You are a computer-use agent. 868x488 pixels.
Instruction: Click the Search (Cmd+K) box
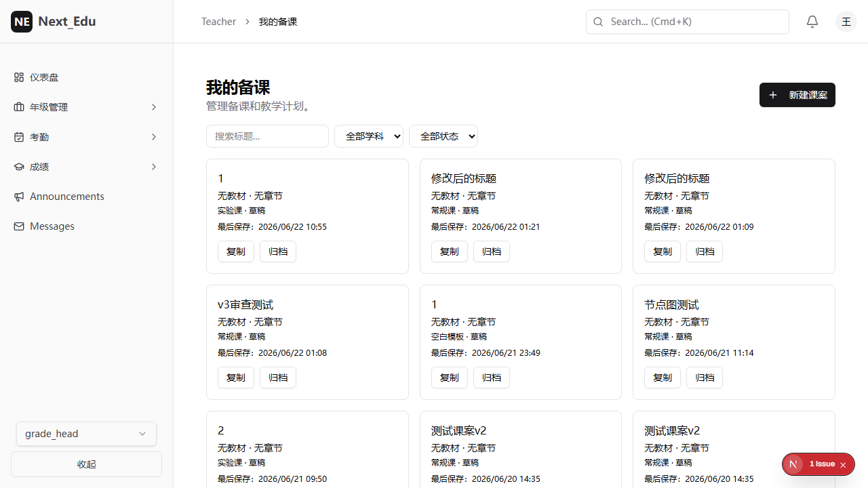click(x=688, y=22)
